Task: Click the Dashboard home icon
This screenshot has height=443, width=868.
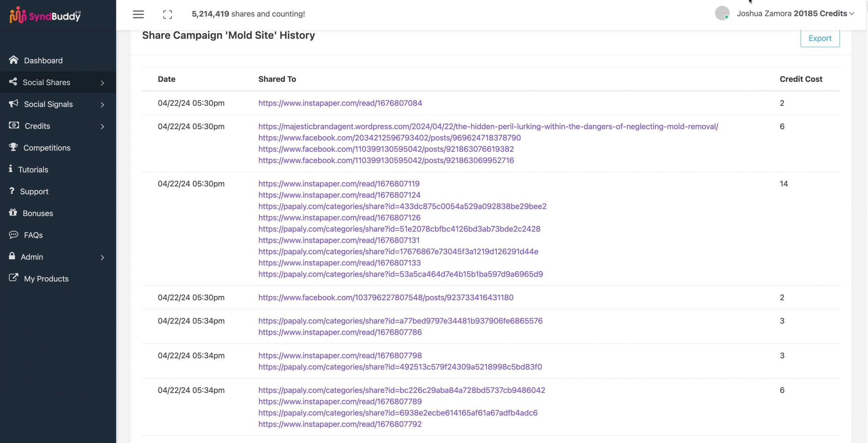Action: [14, 60]
